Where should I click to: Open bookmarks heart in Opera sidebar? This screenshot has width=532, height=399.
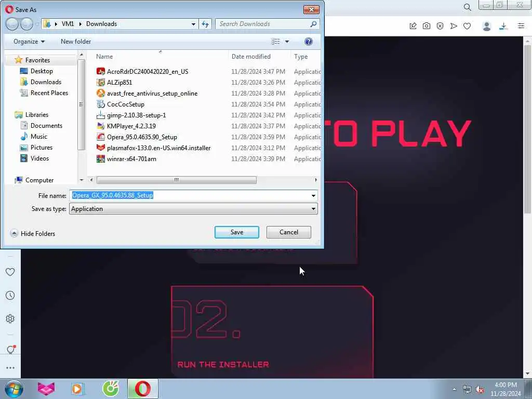coord(10,272)
